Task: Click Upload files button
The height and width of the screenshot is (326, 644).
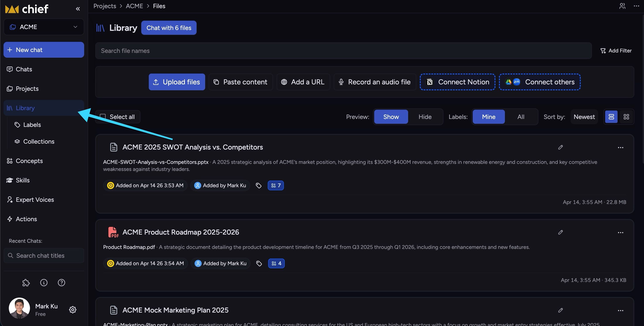Action: coord(177,82)
